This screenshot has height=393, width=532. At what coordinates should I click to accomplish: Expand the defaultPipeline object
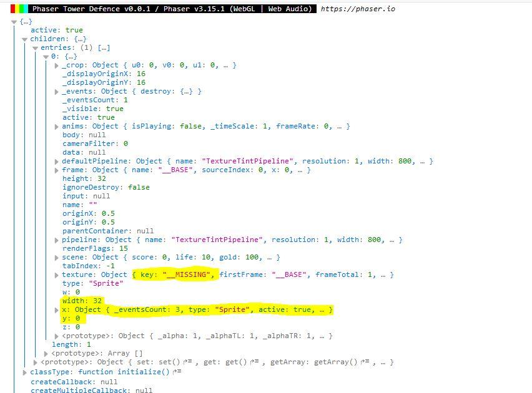click(57, 162)
